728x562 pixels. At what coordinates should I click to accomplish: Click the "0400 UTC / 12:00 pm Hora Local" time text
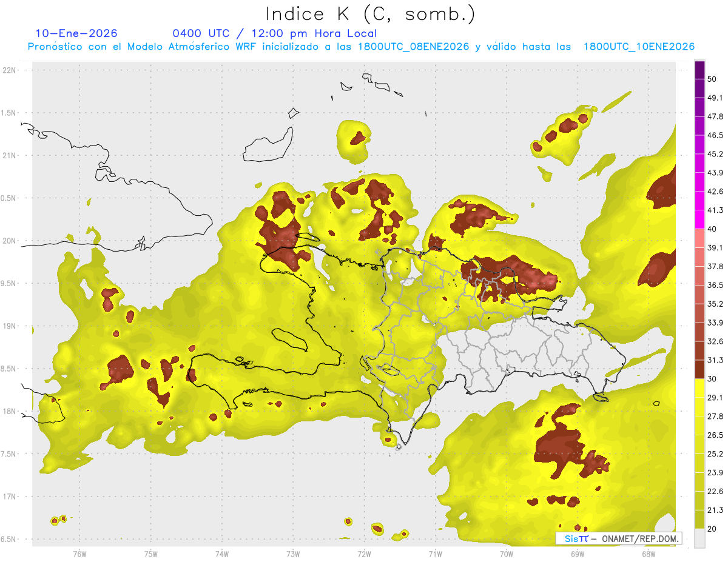(x=274, y=33)
